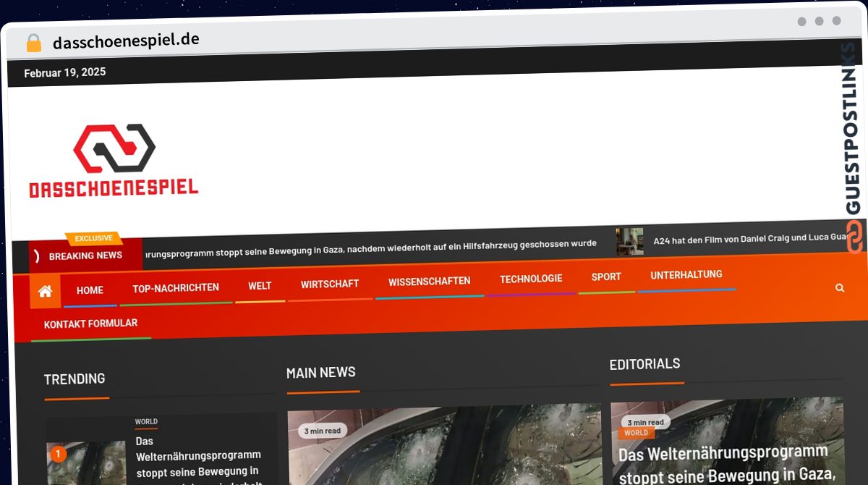Select the WELT menu item
Viewport: 868px width, 485px height.
point(260,286)
